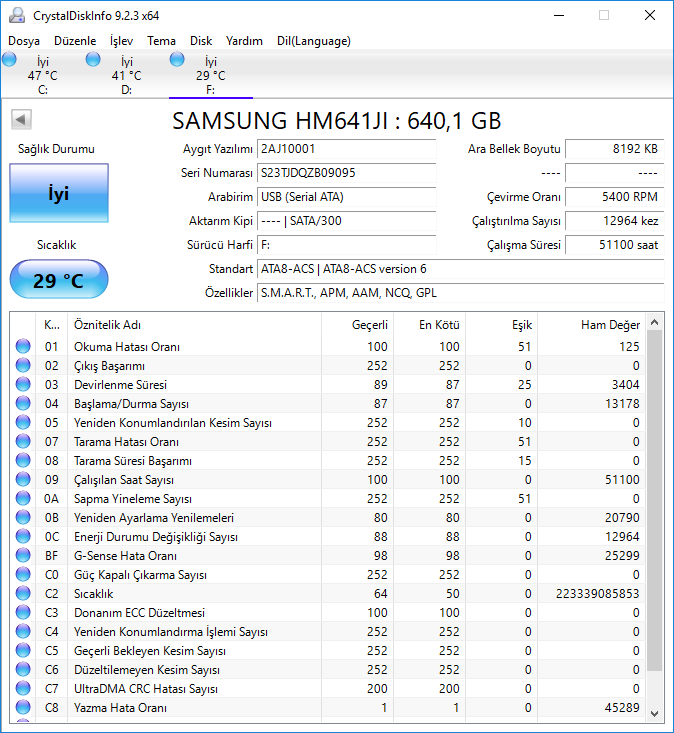Click the C: drive status circle icon
674x733 pixels.
(9, 59)
